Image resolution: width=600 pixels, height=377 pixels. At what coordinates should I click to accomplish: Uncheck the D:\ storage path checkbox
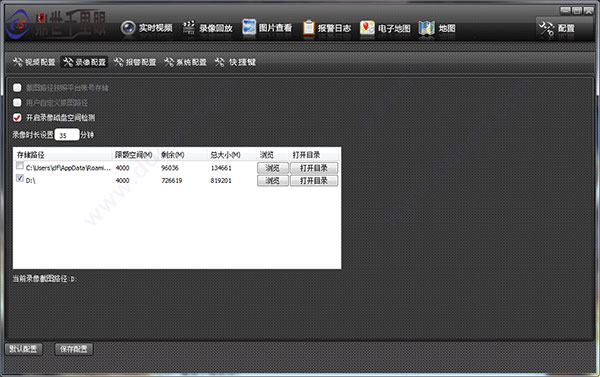pyautogui.click(x=20, y=178)
